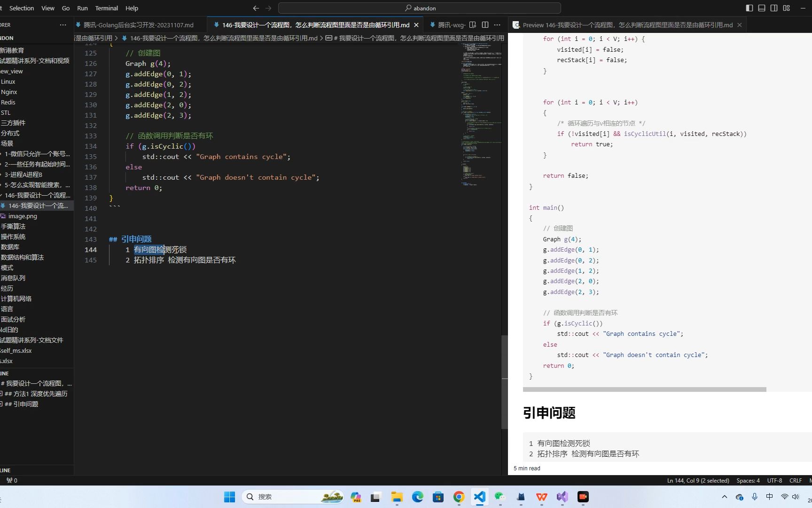
Task: Expand the 手撕算法 folder
Action: (x=37, y=226)
